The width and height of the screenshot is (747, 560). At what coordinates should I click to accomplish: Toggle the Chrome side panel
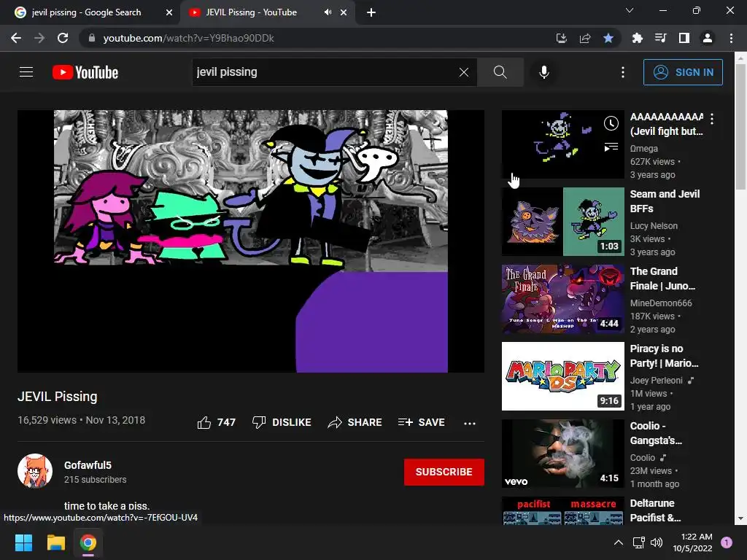point(684,38)
